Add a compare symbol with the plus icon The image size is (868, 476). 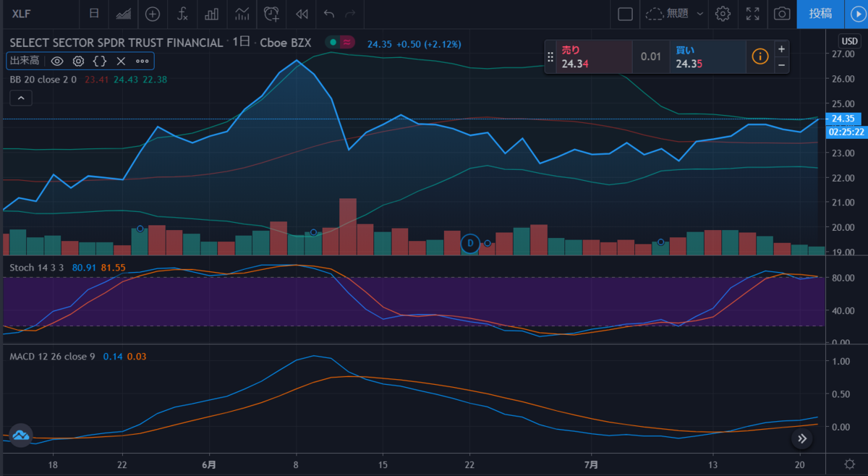[153, 14]
